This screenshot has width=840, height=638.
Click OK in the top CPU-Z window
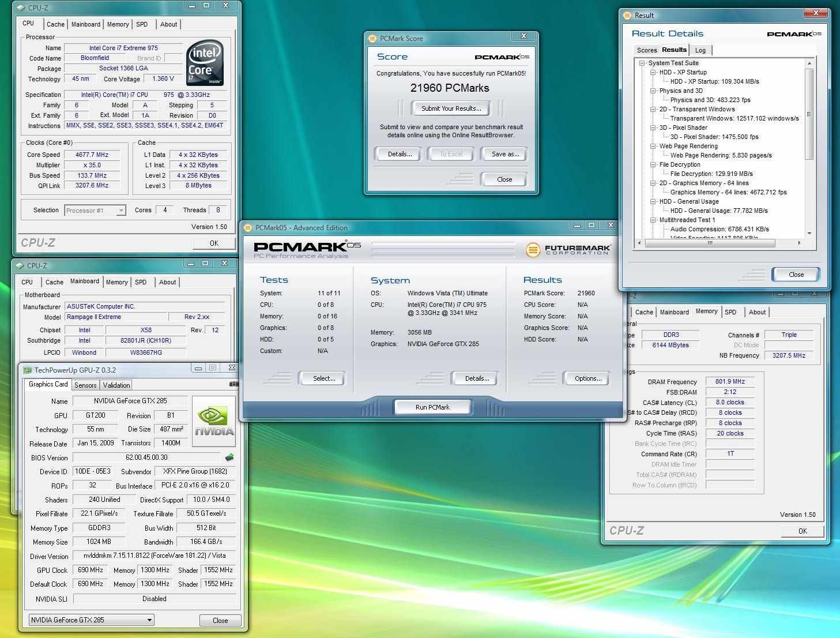point(214,243)
